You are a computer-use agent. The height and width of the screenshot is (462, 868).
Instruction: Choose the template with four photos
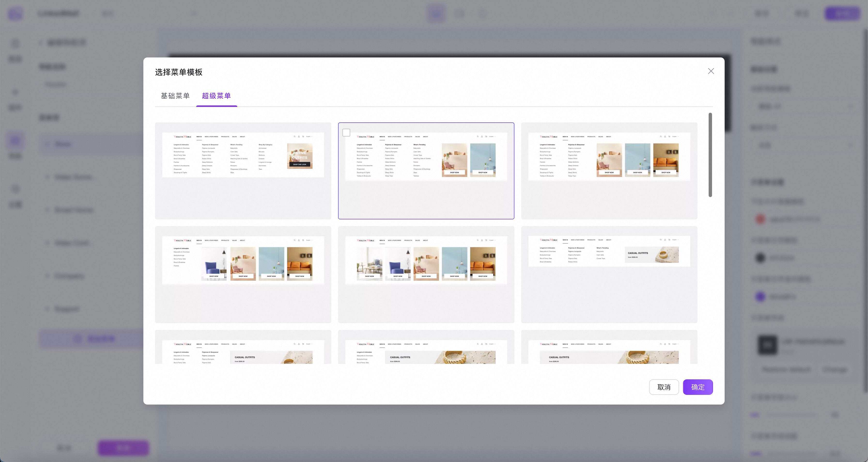(x=243, y=274)
